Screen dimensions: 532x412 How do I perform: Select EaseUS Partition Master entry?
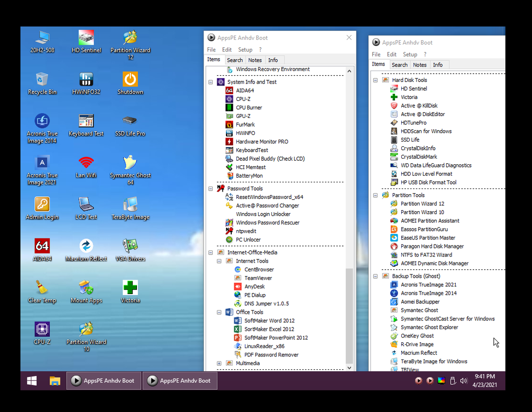click(x=428, y=238)
